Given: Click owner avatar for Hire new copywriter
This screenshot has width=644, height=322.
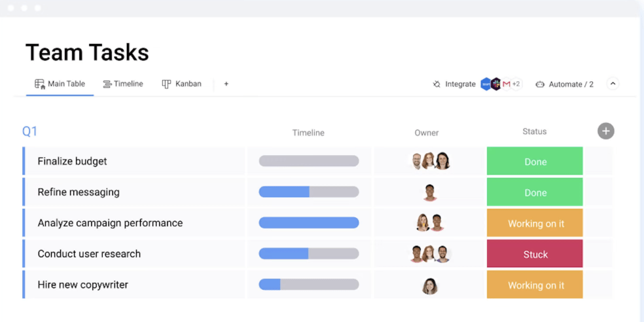Looking at the screenshot, I should click(x=429, y=285).
